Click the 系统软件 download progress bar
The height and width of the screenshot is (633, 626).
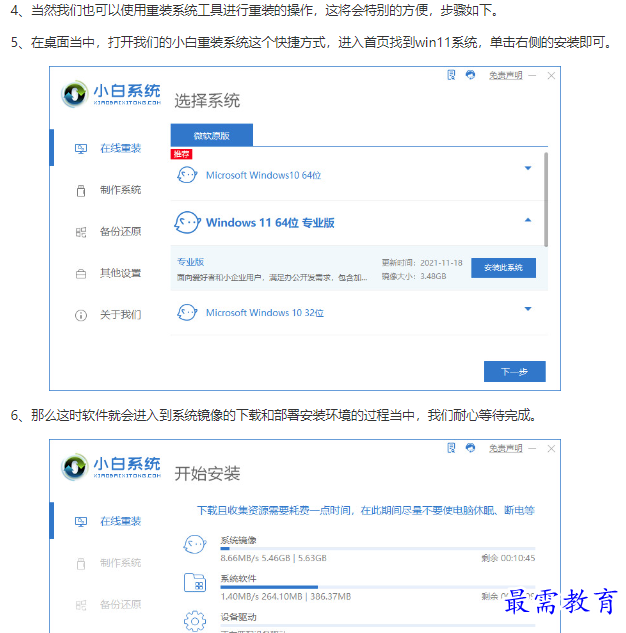(x=378, y=587)
